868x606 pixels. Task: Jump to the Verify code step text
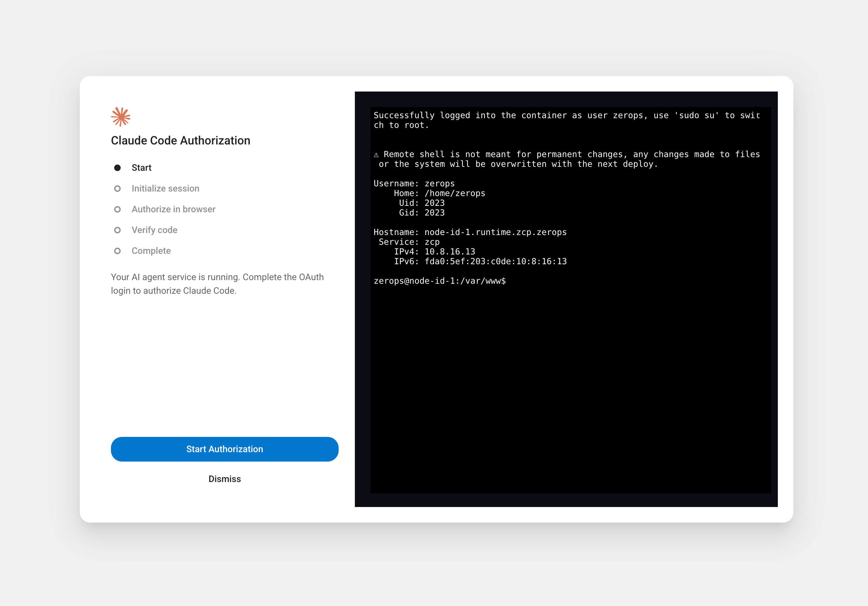tap(154, 230)
